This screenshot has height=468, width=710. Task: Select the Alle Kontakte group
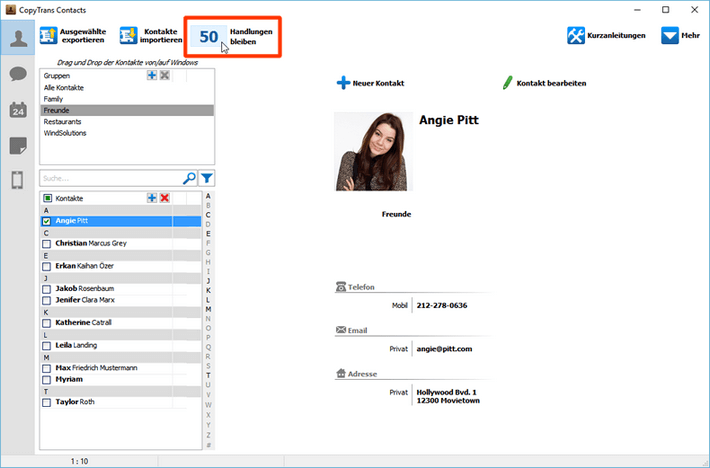pyautogui.click(x=127, y=88)
